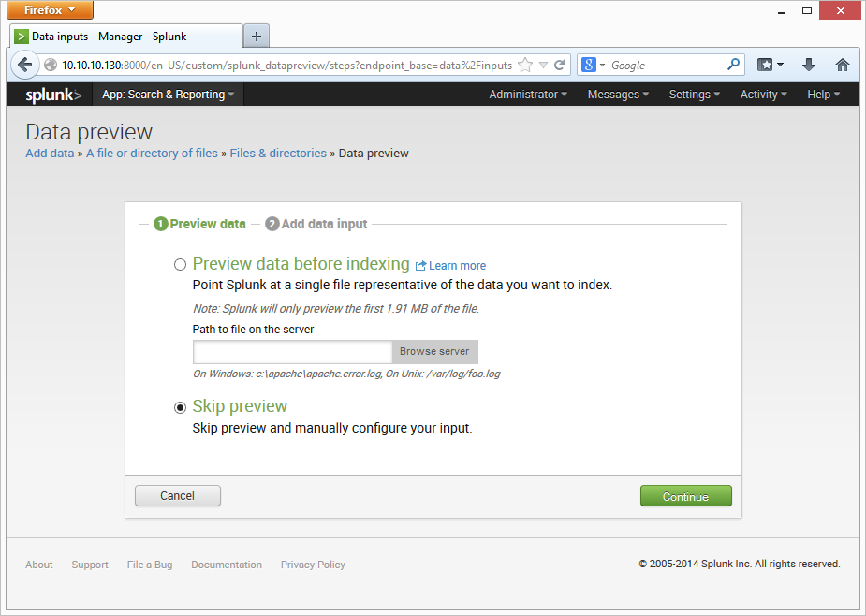Open the Privacy Policy footer link
Viewport: 866px width, 616px height.
(x=313, y=565)
